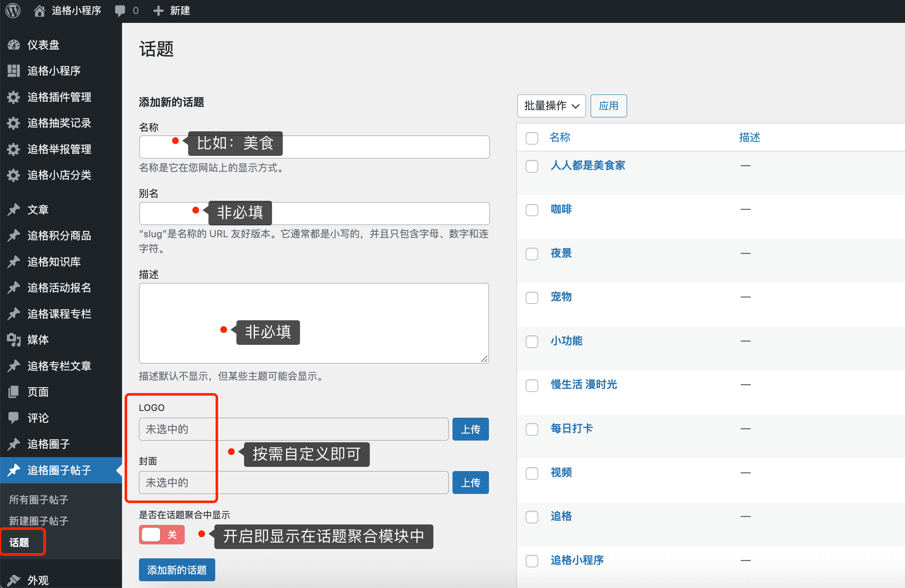Image resolution: width=905 pixels, height=588 pixels.
Task: Focus the 名称 input field
Action: coord(314,147)
